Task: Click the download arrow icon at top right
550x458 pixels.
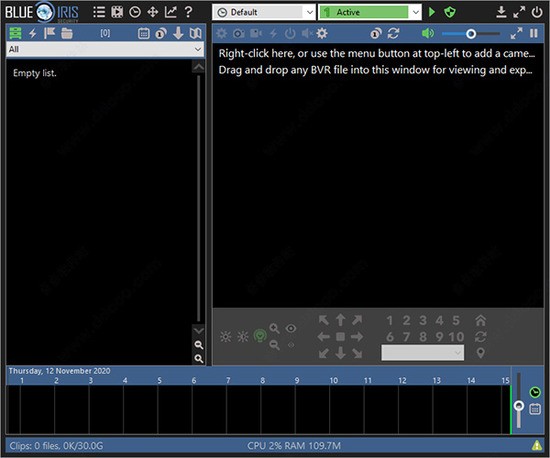Action: point(502,12)
